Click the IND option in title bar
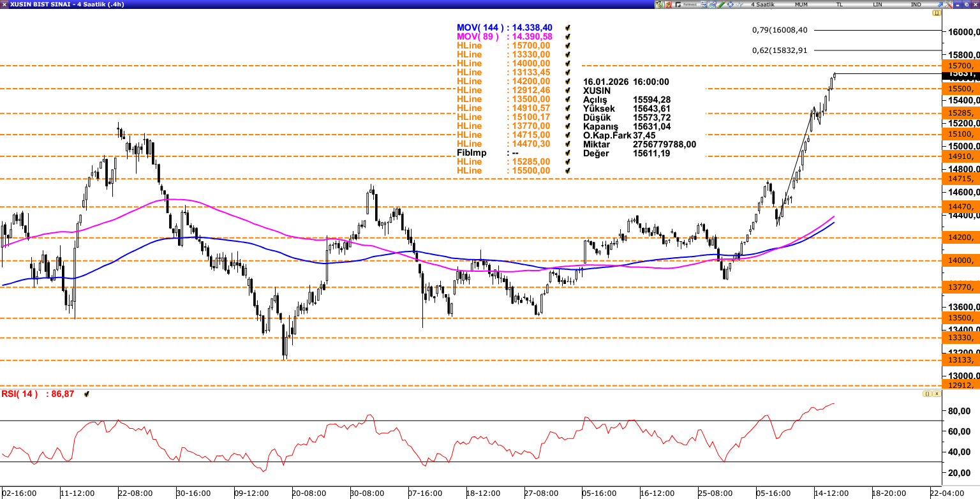This screenshot has width=980, height=499. [916, 4]
